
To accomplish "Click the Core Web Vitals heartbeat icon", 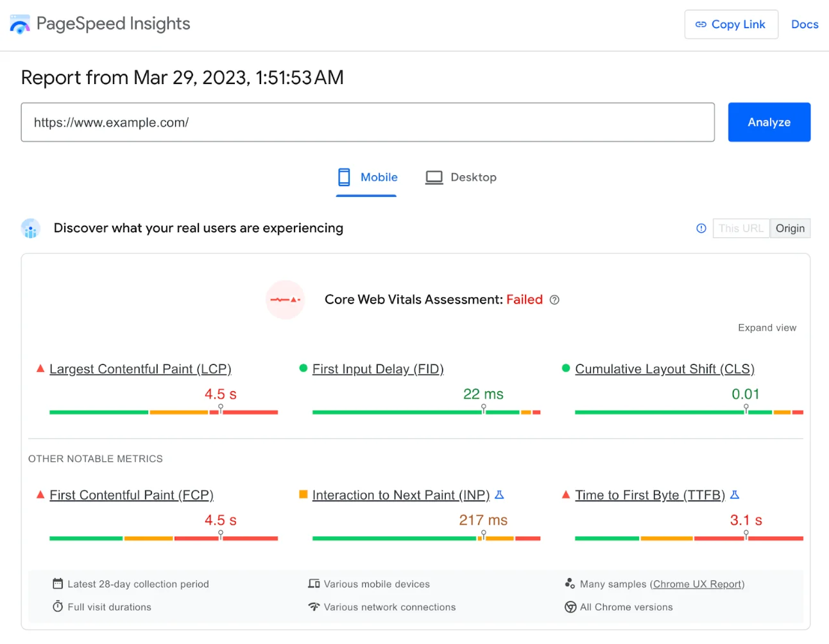I will point(285,299).
